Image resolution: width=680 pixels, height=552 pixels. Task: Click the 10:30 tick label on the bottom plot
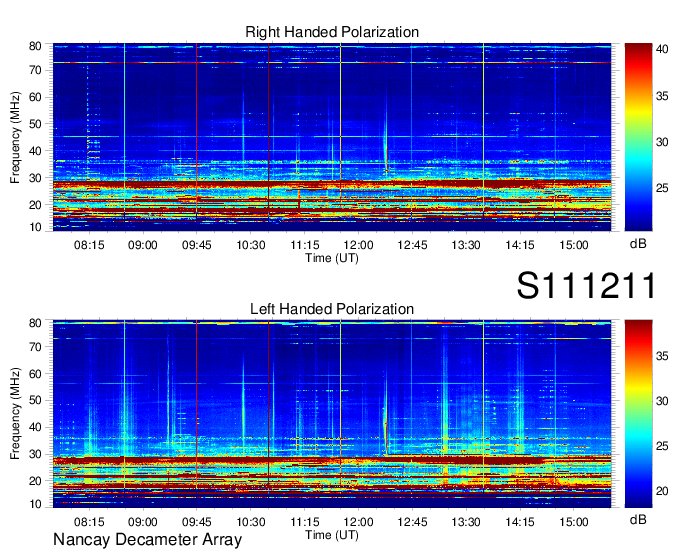pyautogui.click(x=251, y=522)
